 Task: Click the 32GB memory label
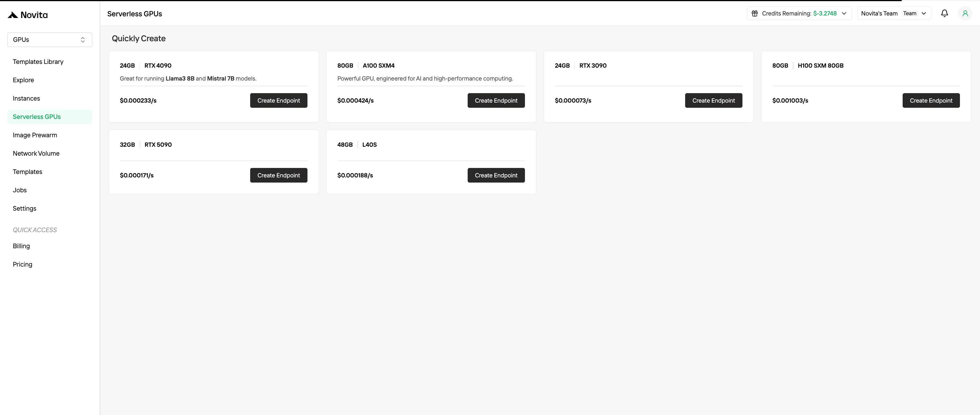tap(127, 144)
